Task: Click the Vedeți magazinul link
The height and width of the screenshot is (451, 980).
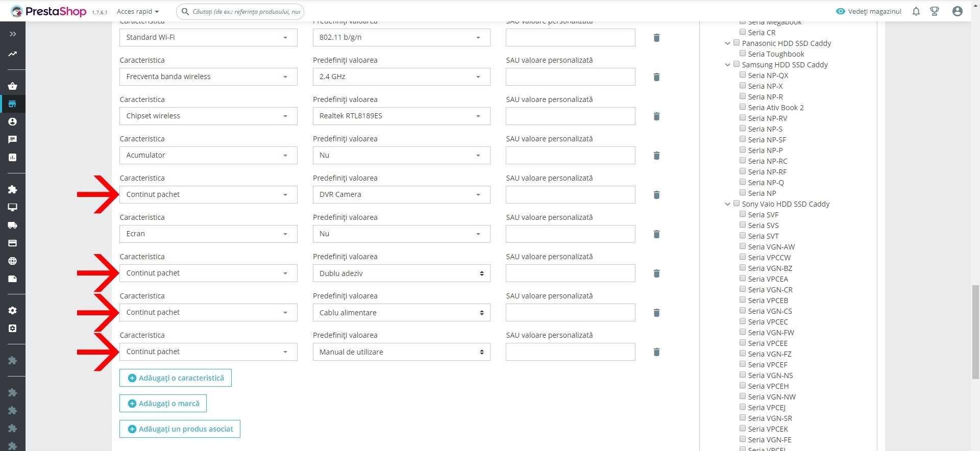Action: coord(869,11)
